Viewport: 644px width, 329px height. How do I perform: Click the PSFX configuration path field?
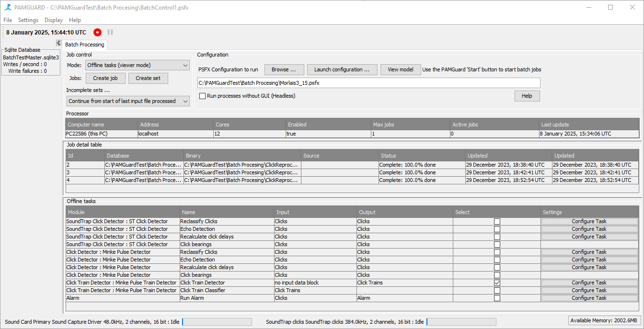[x=368, y=83]
